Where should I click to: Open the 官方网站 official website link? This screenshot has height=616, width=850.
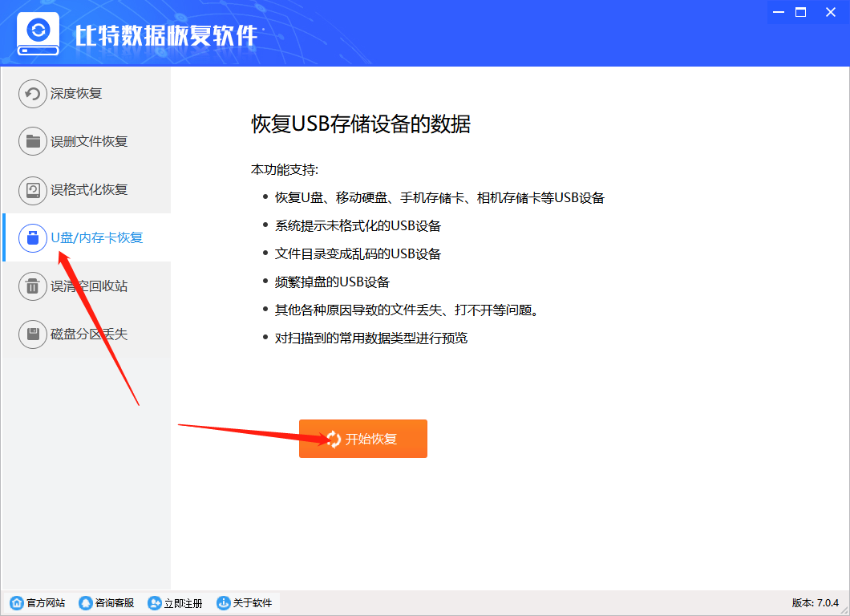pyautogui.click(x=37, y=602)
